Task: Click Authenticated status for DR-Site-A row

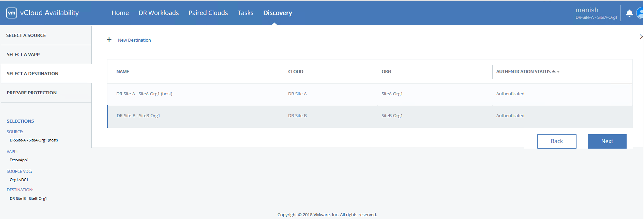Action: (x=510, y=94)
